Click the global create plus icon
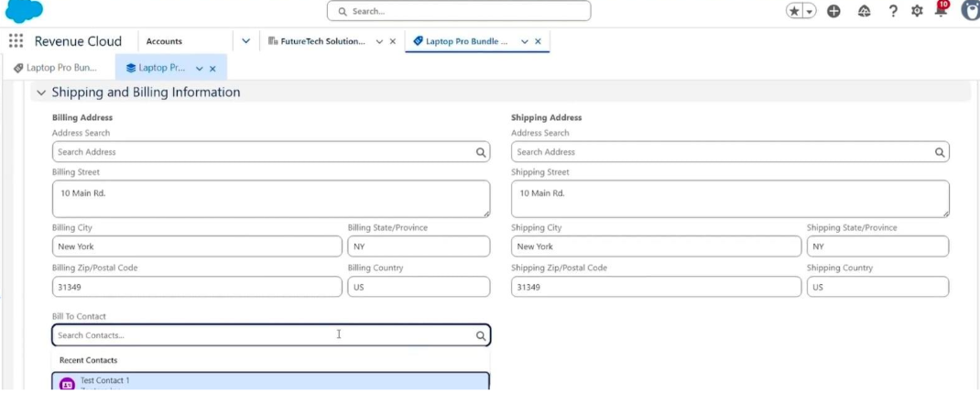Viewport: 980px width, 394px height. [x=833, y=11]
